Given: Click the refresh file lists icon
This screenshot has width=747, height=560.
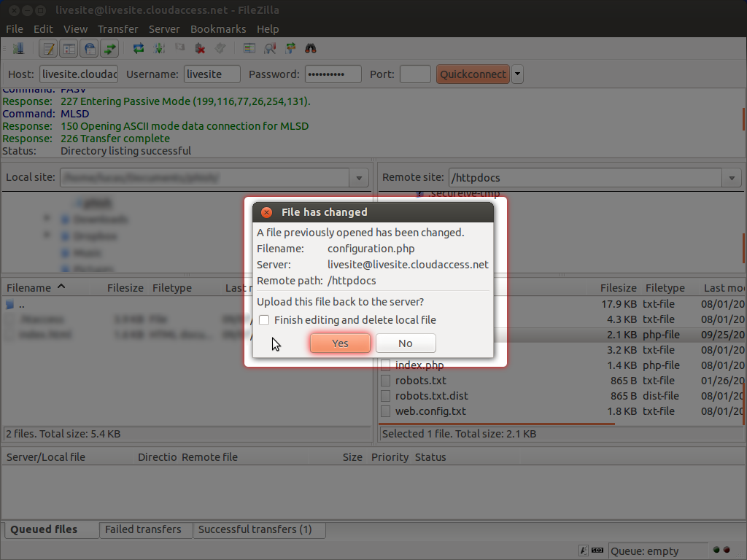Looking at the screenshot, I should (139, 49).
